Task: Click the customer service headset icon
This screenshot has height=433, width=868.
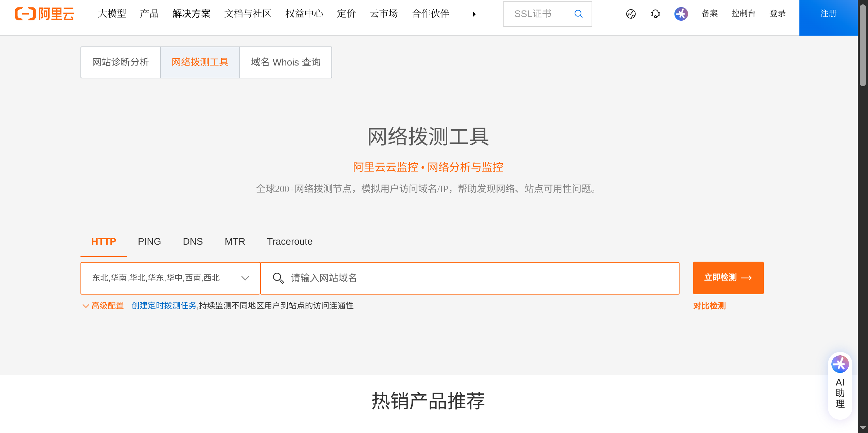Action: (x=655, y=14)
